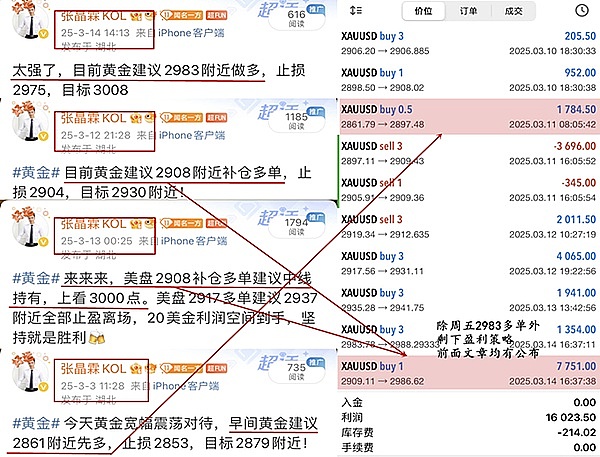Select the XAUUSD buy 0.5 trade row
Screen dimensions: 600x457
[x=465, y=117]
